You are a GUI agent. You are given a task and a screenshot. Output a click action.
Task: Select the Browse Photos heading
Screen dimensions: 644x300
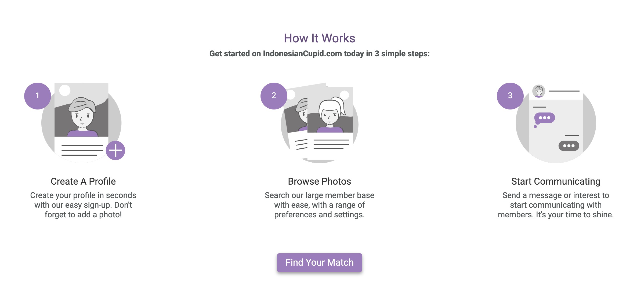point(319,181)
